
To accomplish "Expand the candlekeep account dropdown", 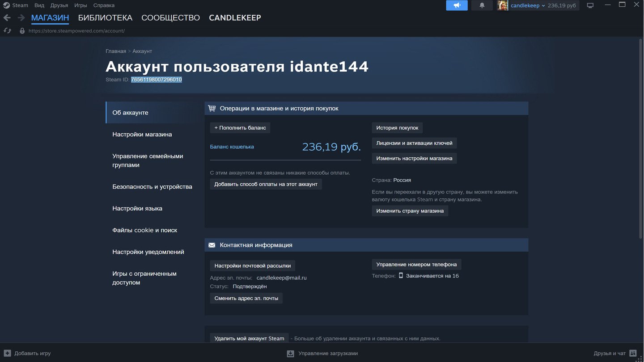I will (x=528, y=5).
